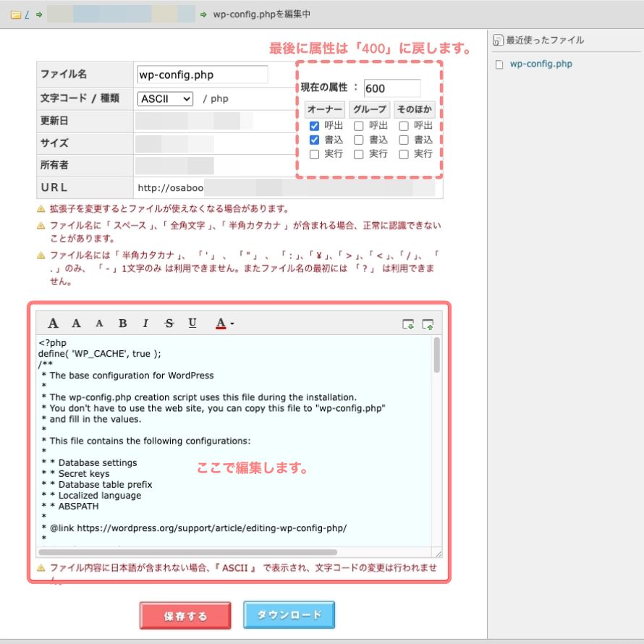This screenshot has height=644, width=644.
Task: Click '* * ABSPATH' line in editor
Action: (x=69, y=507)
